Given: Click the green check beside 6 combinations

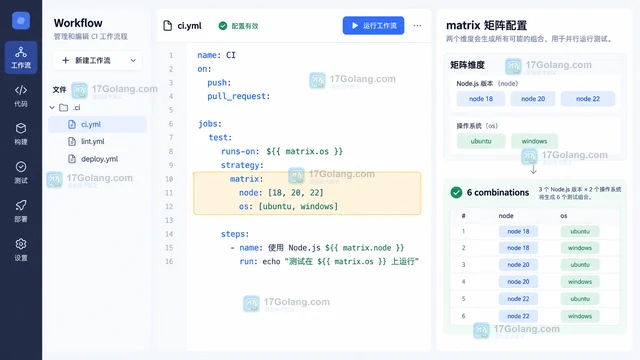Looking at the screenshot, I should (456, 192).
